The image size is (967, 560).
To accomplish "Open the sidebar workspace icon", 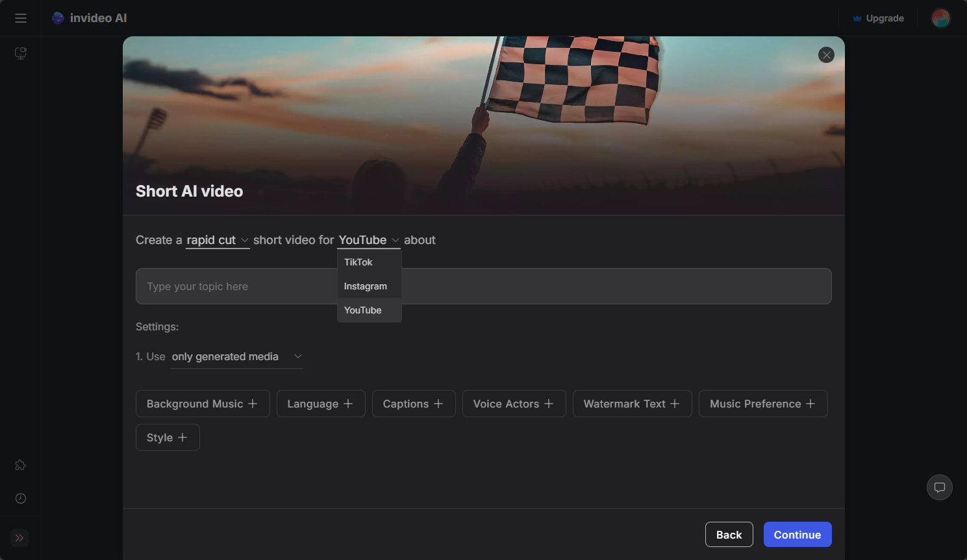I will pos(21,53).
